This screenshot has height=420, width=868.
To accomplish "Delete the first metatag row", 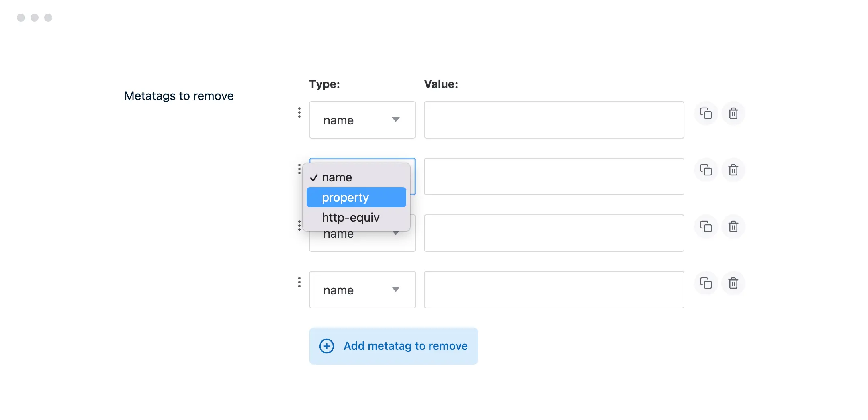I will pos(733,113).
